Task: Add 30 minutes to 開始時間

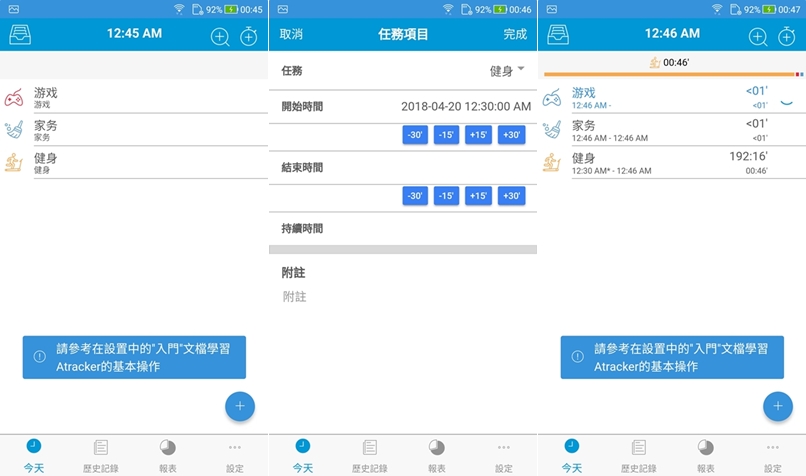Action: [511, 135]
